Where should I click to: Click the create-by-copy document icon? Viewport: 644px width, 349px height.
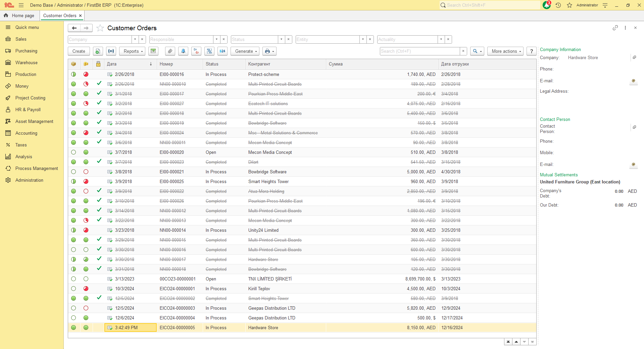click(x=98, y=51)
